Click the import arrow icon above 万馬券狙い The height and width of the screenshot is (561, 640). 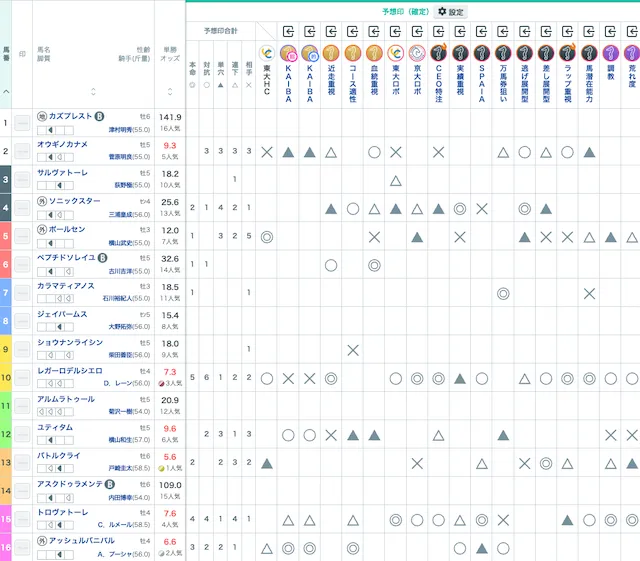(503, 31)
